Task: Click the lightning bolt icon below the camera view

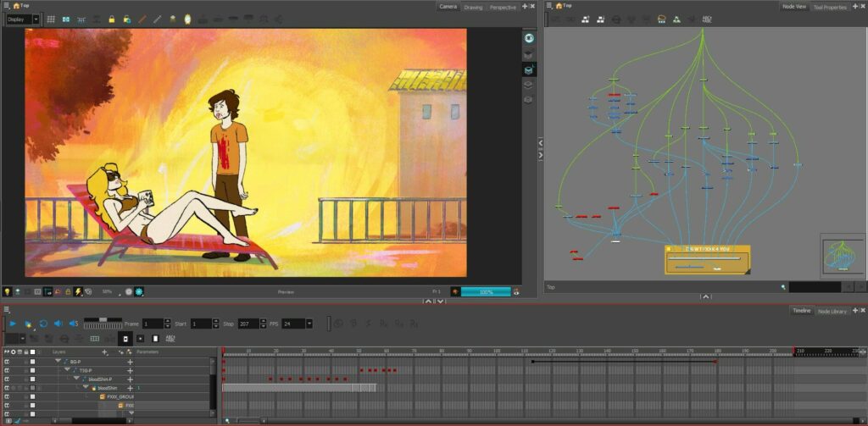Action: (78, 291)
